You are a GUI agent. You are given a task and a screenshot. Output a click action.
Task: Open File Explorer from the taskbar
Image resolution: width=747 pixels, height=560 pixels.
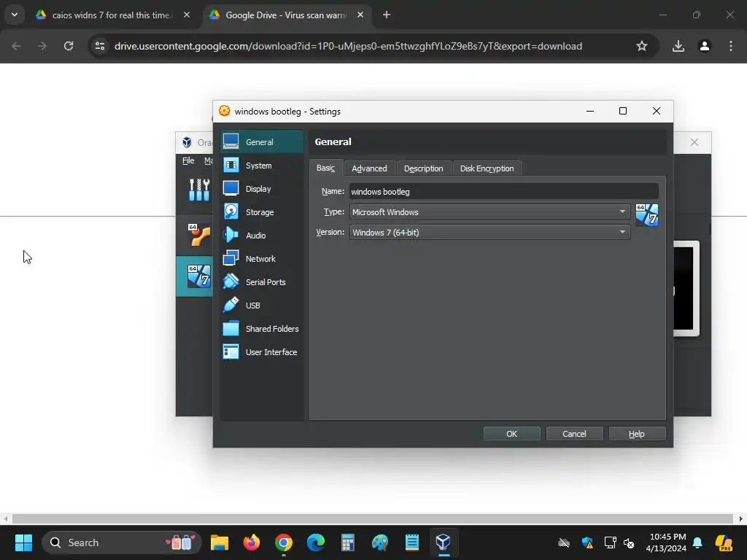pyautogui.click(x=219, y=542)
